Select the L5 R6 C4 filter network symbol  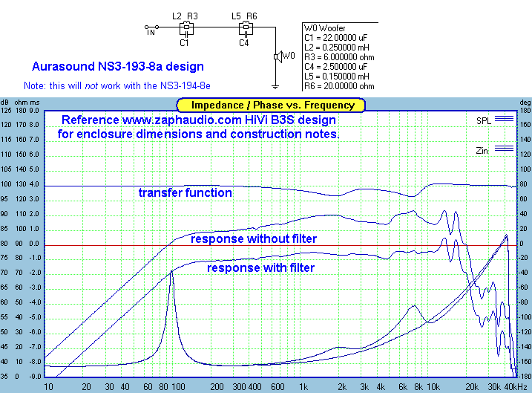[x=246, y=29]
